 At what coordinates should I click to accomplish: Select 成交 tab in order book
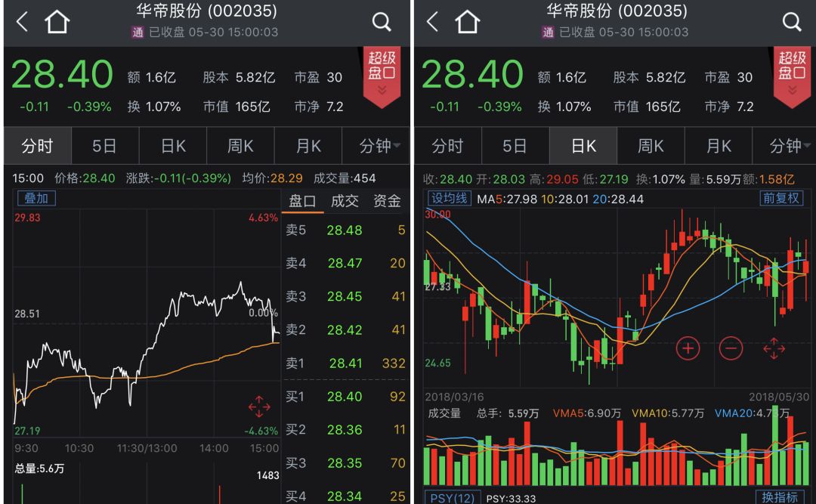coord(345,201)
